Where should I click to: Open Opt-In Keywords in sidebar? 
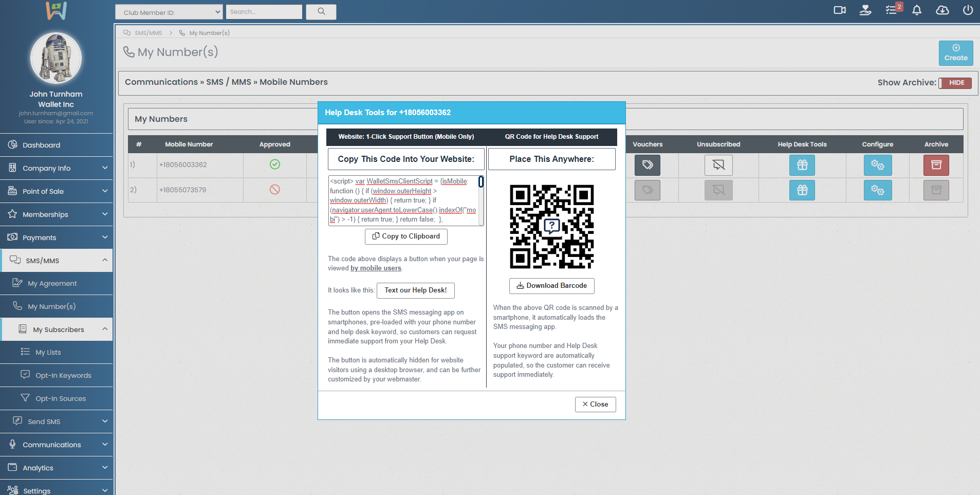pos(56,375)
